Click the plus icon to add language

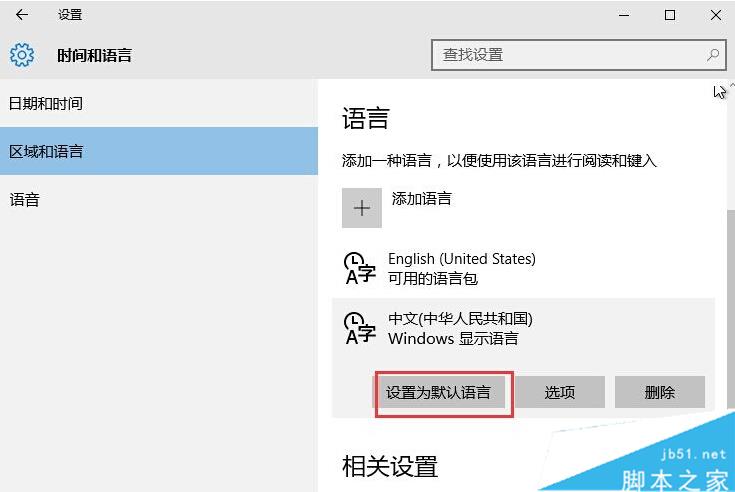tap(361, 208)
